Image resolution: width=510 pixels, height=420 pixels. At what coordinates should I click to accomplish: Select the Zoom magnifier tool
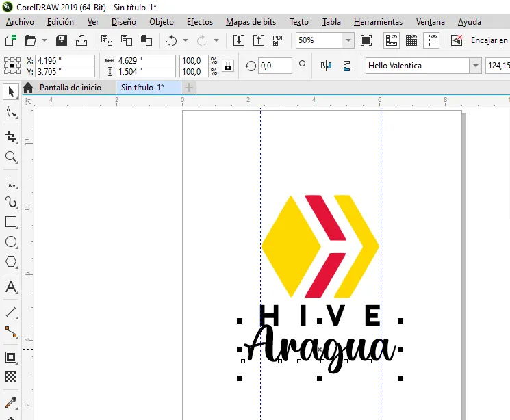(12, 157)
